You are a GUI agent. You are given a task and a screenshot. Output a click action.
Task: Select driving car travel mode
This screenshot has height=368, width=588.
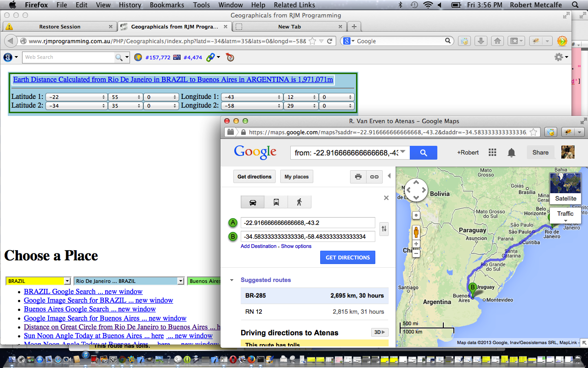pos(253,202)
